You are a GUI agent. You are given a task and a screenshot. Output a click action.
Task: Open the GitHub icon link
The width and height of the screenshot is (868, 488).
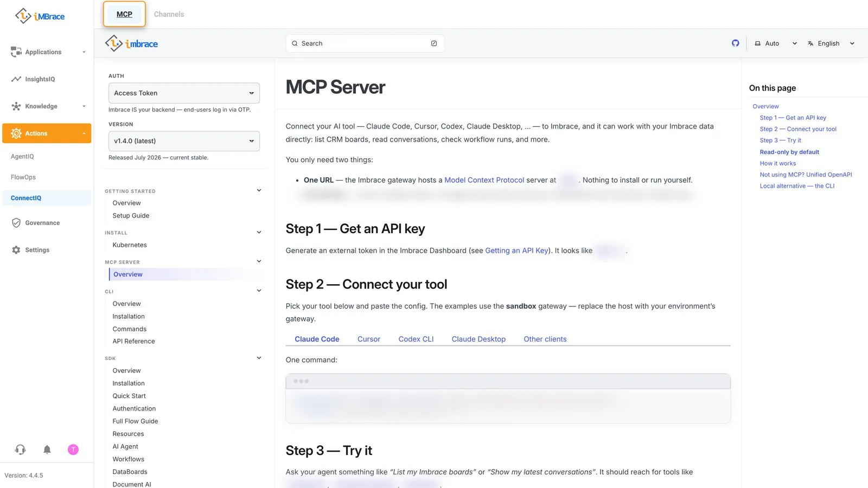[735, 43]
